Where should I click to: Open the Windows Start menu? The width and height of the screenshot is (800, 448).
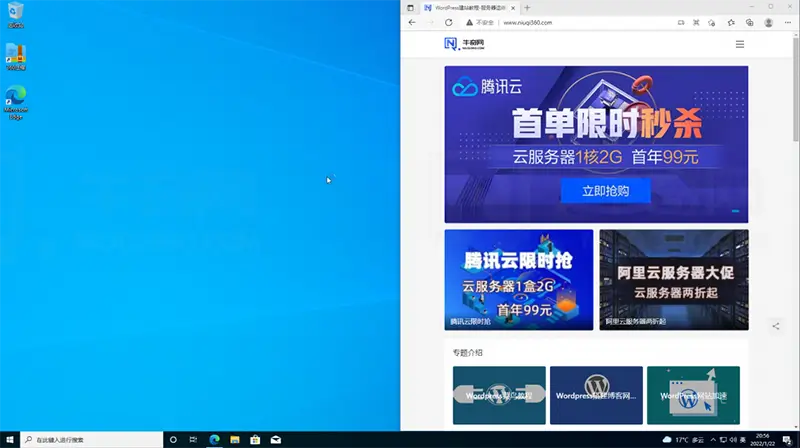pyautogui.click(x=10, y=439)
